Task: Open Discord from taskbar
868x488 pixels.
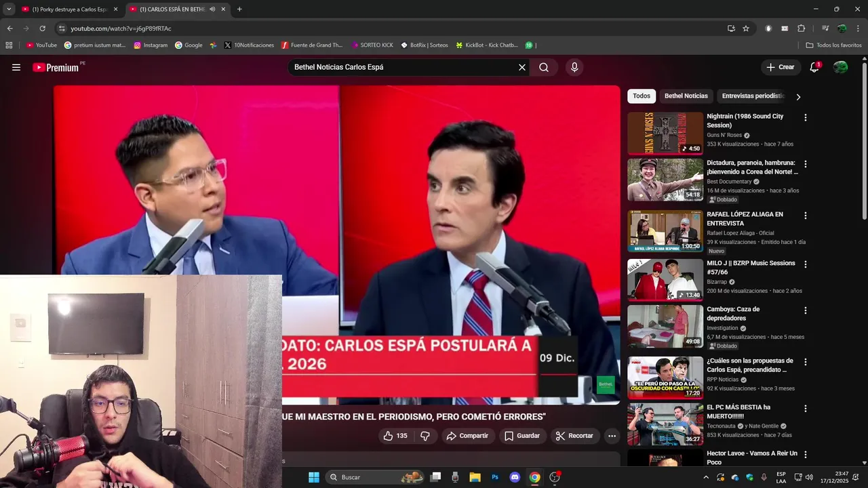Action: click(x=515, y=477)
